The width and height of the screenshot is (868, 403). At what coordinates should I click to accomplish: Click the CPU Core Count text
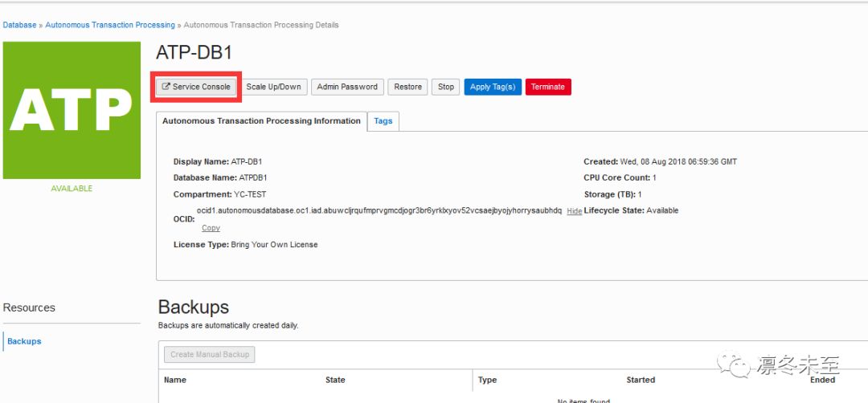coord(620,178)
